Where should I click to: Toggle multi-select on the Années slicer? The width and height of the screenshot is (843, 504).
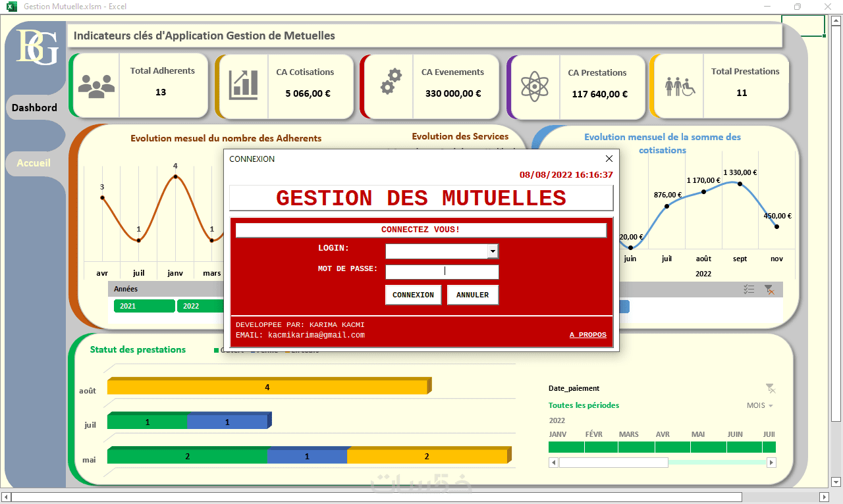point(749,290)
